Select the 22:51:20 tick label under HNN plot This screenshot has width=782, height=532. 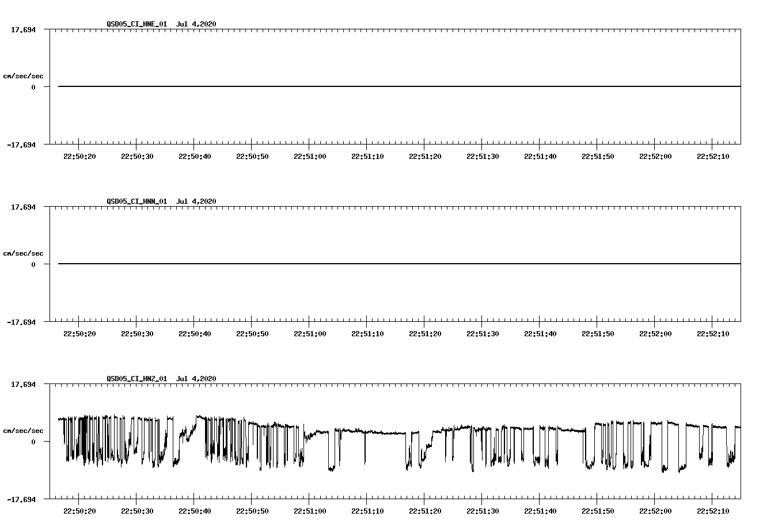[x=425, y=334]
